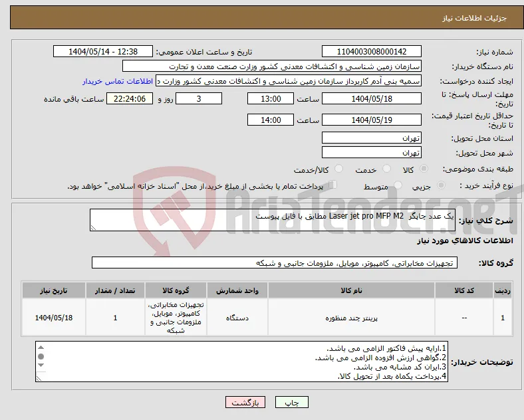524x420 pixels.
Task: Click the validity time 14:00 field
Action: 271,120
